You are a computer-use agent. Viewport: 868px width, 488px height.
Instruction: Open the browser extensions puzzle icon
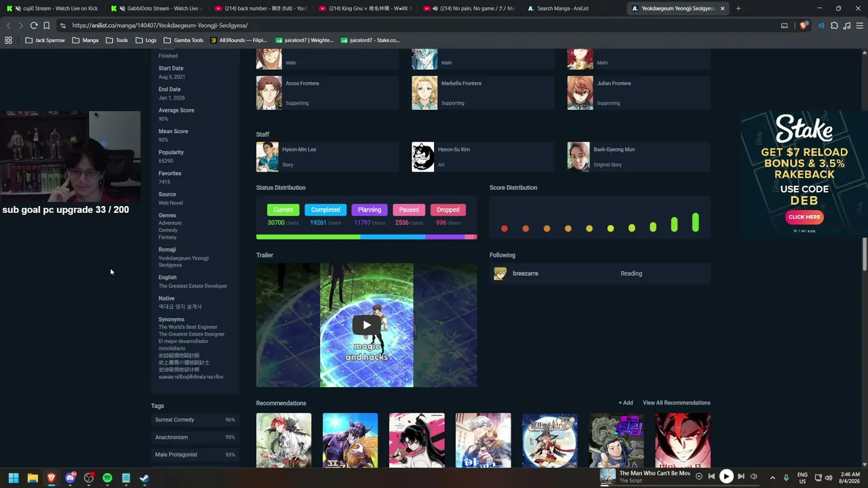834,25
